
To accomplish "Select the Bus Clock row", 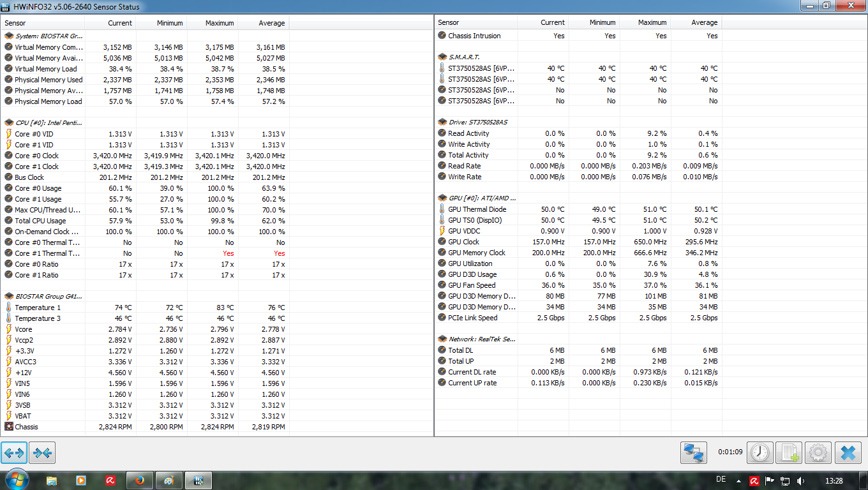I will point(145,177).
